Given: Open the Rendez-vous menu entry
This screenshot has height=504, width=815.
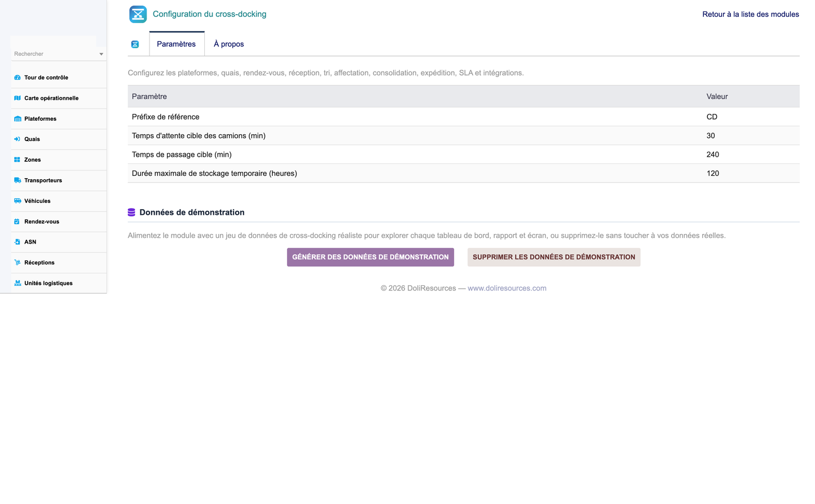Looking at the screenshot, I should 42,222.
